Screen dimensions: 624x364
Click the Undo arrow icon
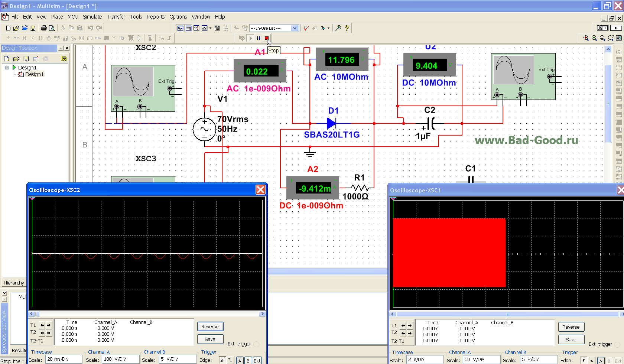click(90, 28)
